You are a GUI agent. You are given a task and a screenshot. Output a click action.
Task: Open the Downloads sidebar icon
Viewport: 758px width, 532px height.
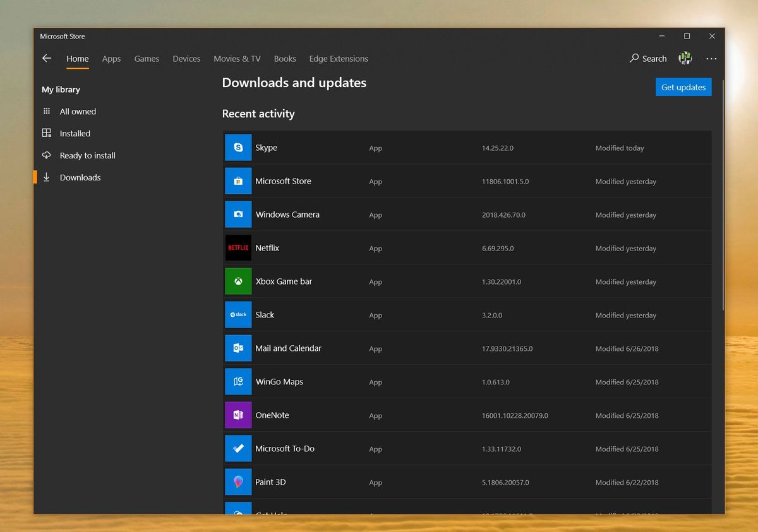tap(46, 177)
